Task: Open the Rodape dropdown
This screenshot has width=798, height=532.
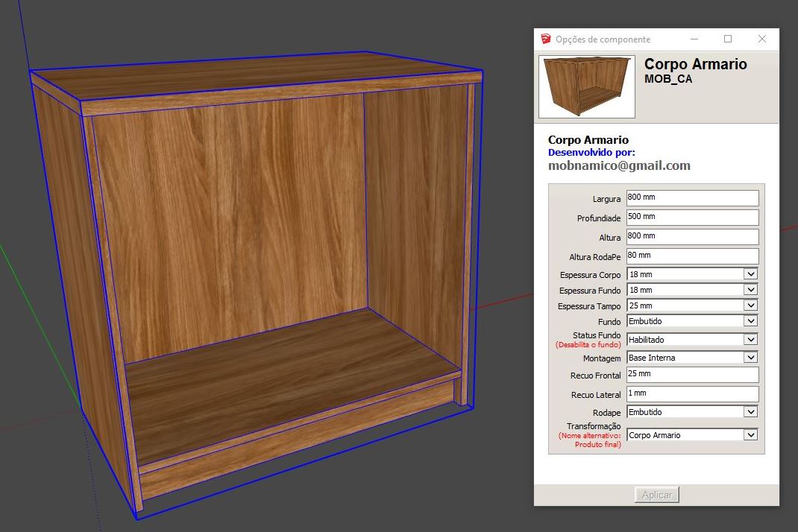Action: click(750, 412)
